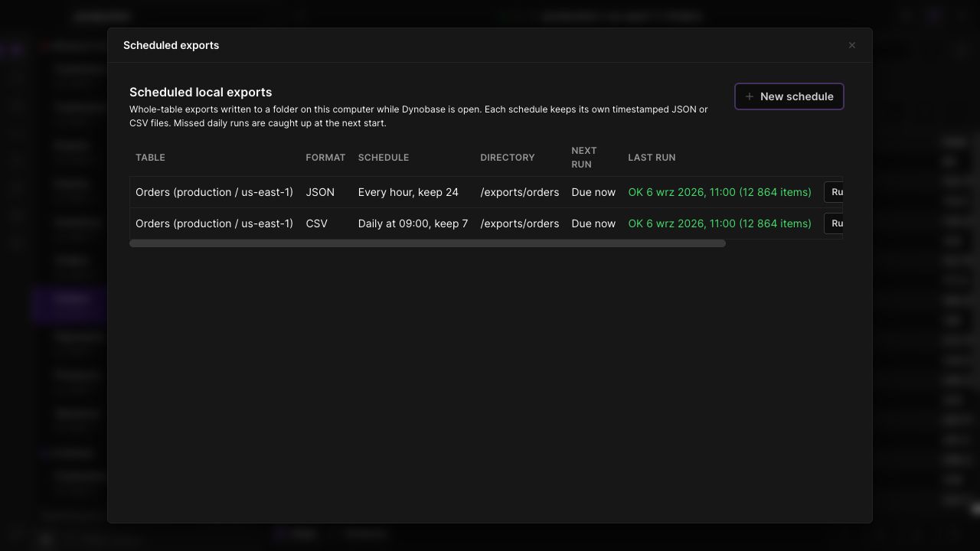Screen dimensions: 980x551
Task: Select the Orders table name in JSON row
Action: [214, 192]
